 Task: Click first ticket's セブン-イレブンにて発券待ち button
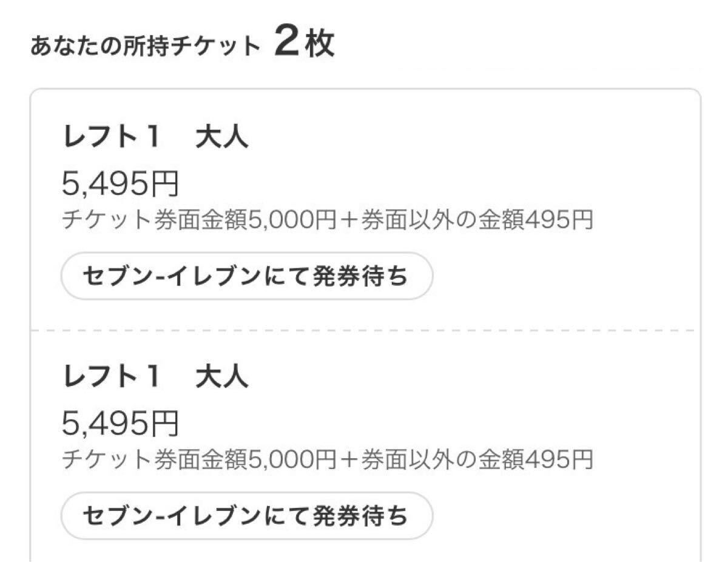[x=246, y=277]
